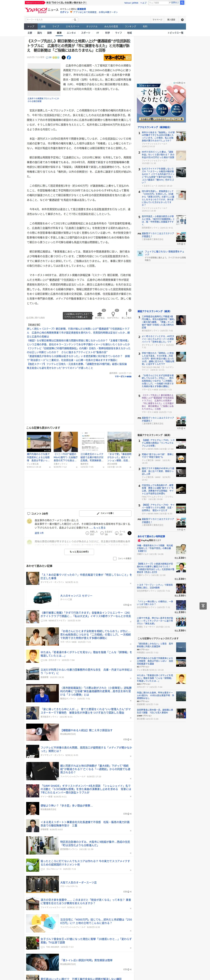Viewport: 210px width, 980px height.
Task: Click the back-to-top arrow button
Action: click(203, 606)
